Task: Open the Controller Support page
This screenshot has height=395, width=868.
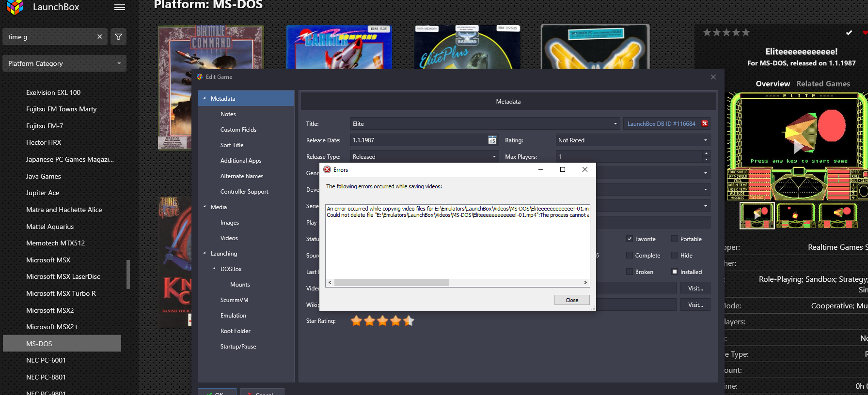Action: point(244,192)
